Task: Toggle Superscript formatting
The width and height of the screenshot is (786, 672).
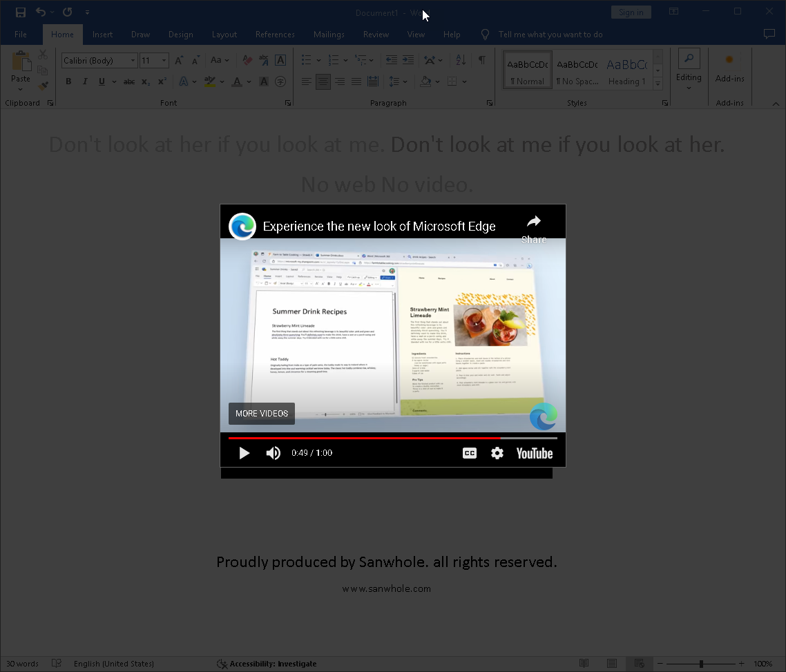Action: pyautogui.click(x=162, y=81)
